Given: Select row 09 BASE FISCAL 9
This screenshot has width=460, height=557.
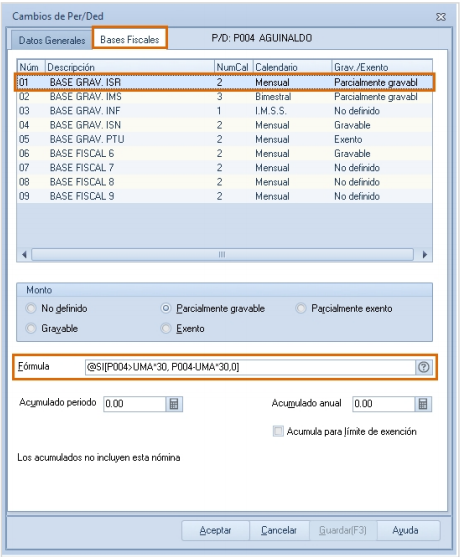Looking at the screenshot, I should tap(224, 196).
